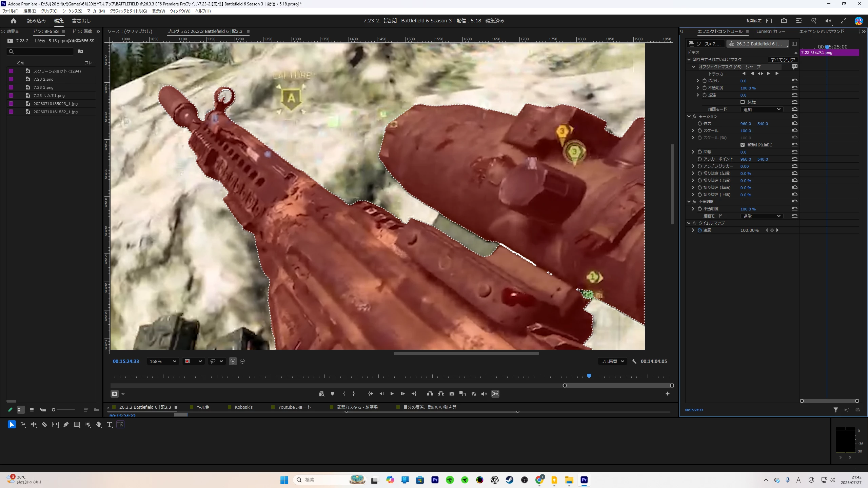The width and height of the screenshot is (868, 488).
Task: Uncheck 縦横比を固定 uniform scale
Action: pyautogui.click(x=743, y=145)
